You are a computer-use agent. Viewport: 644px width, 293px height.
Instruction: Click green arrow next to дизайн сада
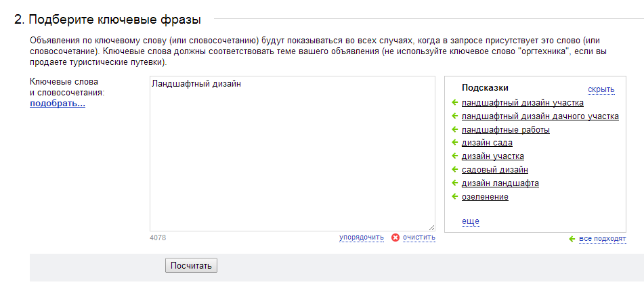coord(454,143)
